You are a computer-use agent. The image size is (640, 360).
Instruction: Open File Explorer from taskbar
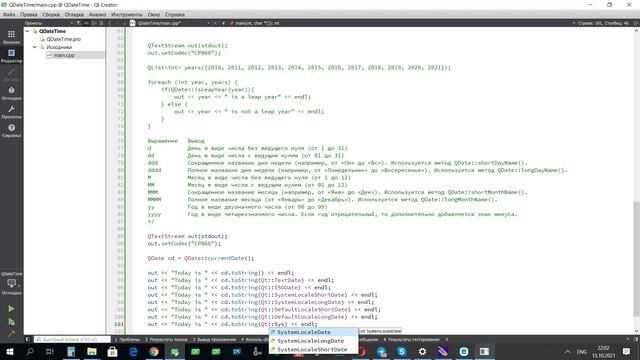92,351
